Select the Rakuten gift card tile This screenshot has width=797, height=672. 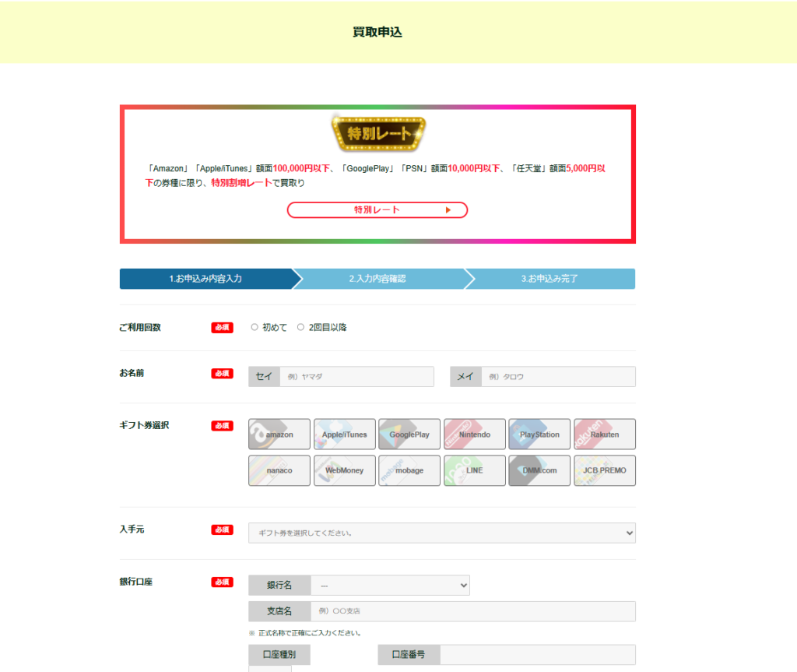click(x=605, y=434)
